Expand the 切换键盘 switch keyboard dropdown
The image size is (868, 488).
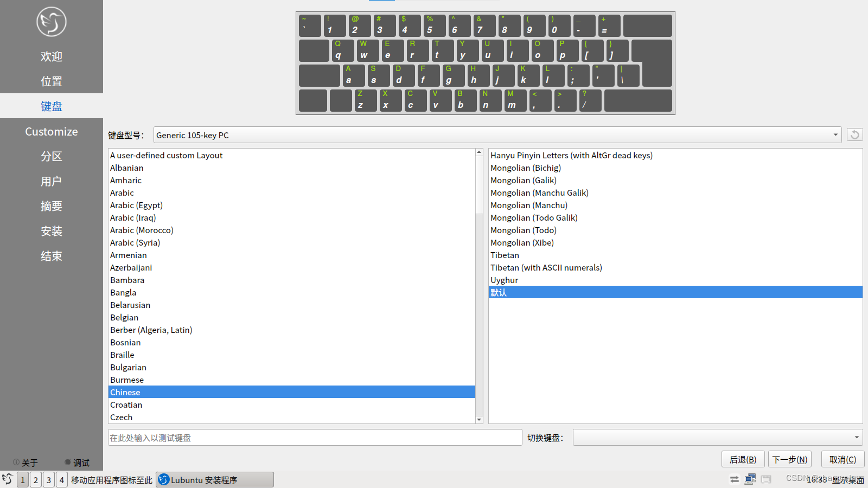click(x=718, y=437)
